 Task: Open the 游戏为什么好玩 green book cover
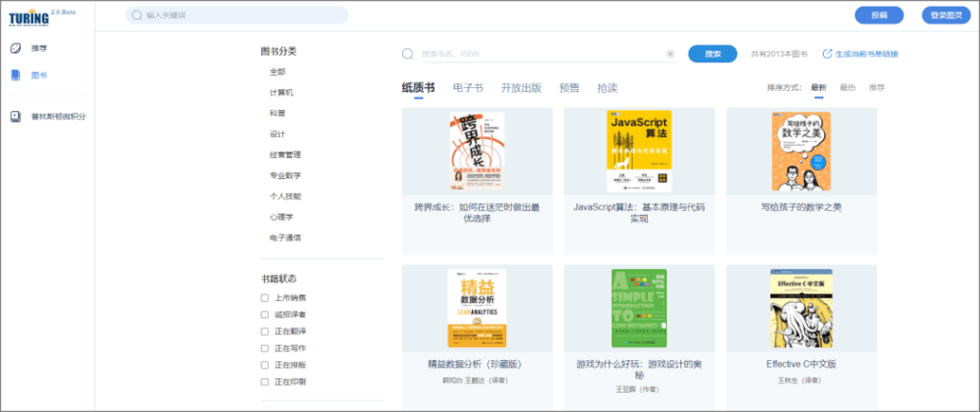pyautogui.click(x=638, y=309)
